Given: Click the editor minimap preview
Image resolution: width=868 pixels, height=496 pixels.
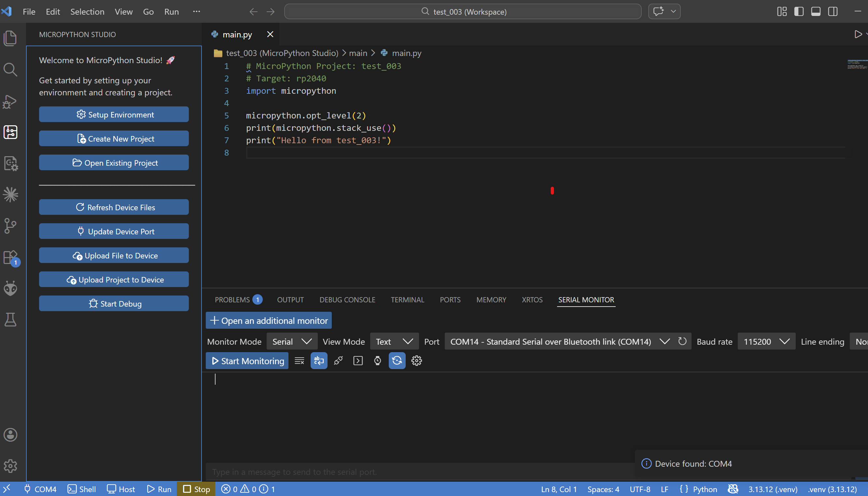Looking at the screenshot, I should 857,64.
